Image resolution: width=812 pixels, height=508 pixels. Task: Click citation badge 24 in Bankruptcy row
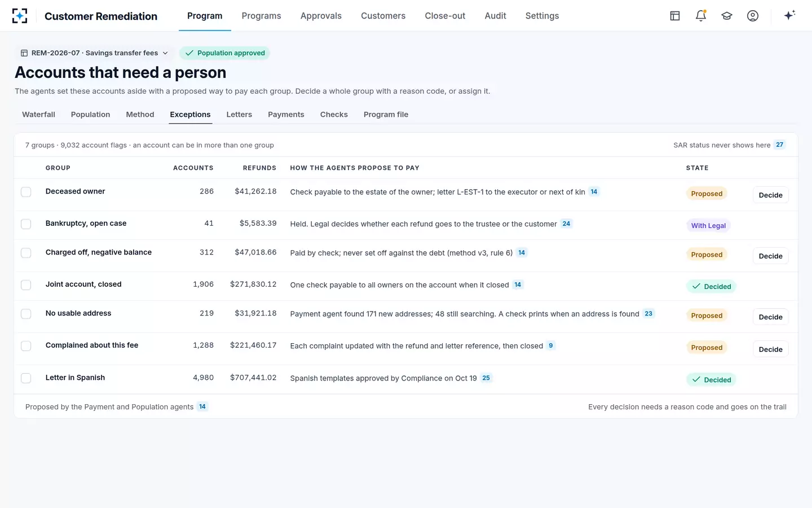tap(566, 224)
